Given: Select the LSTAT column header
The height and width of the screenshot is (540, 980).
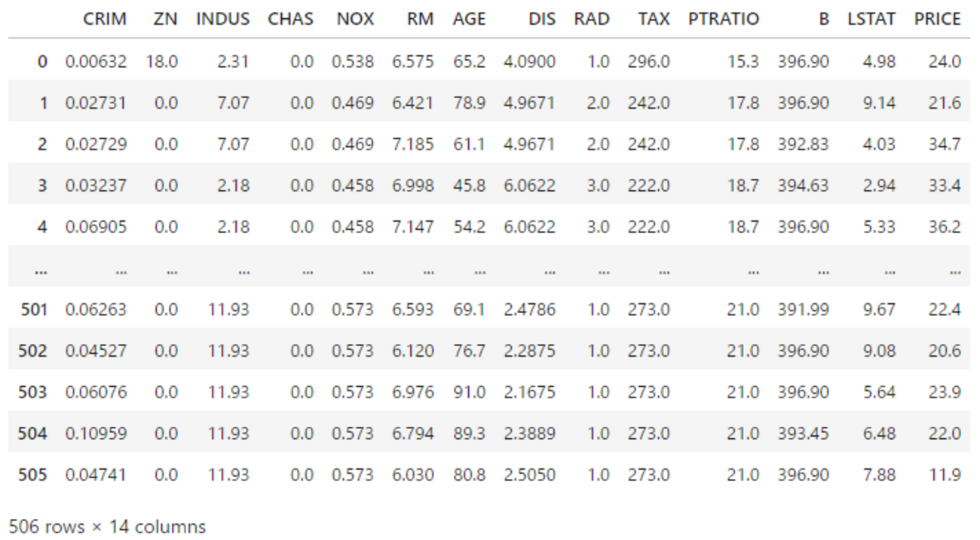Looking at the screenshot, I should [871, 20].
